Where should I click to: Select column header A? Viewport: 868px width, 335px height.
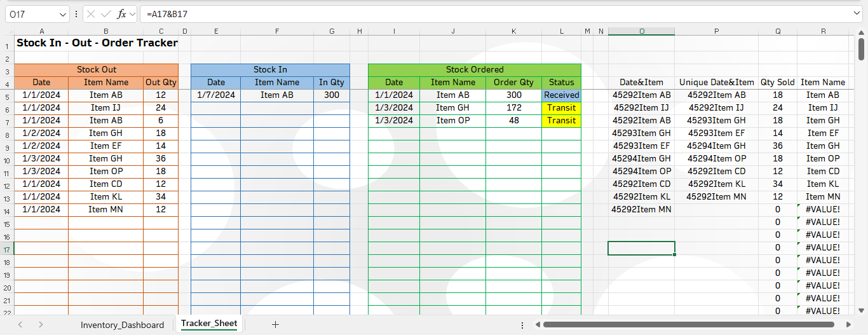[41, 31]
